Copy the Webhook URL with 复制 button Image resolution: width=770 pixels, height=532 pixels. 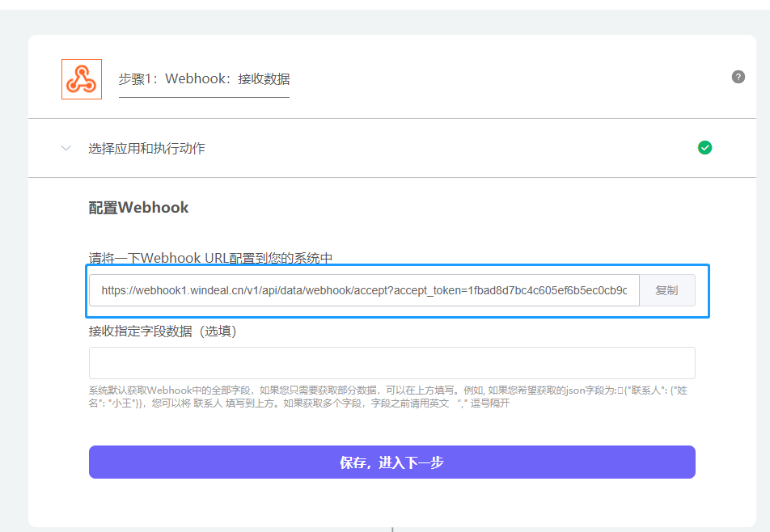(x=666, y=290)
